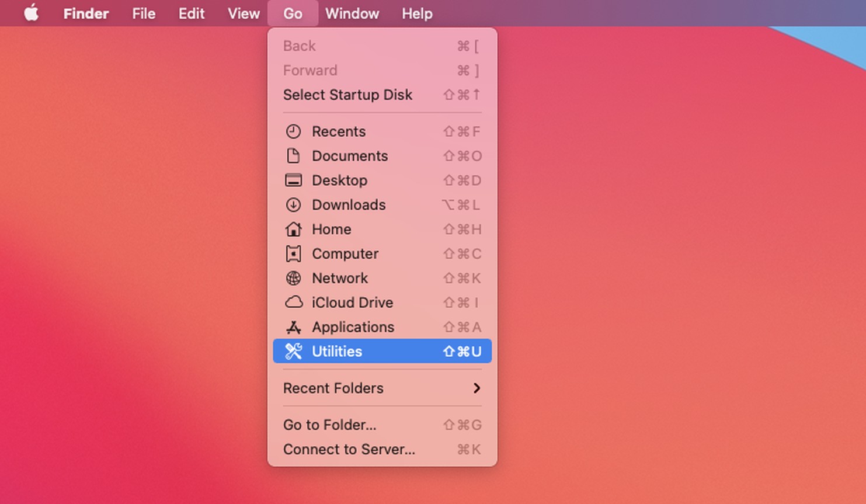Click the Network label
866x504 pixels.
tap(340, 278)
